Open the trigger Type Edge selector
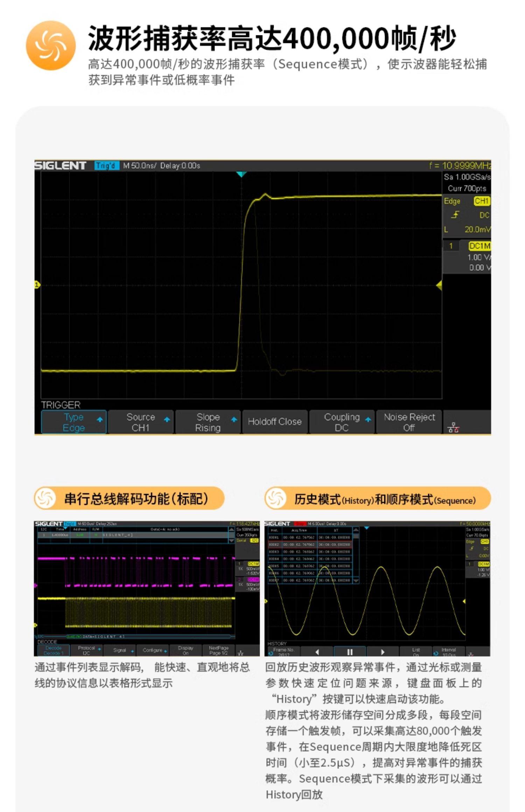Viewport: 525px width, 812px height. 74,422
